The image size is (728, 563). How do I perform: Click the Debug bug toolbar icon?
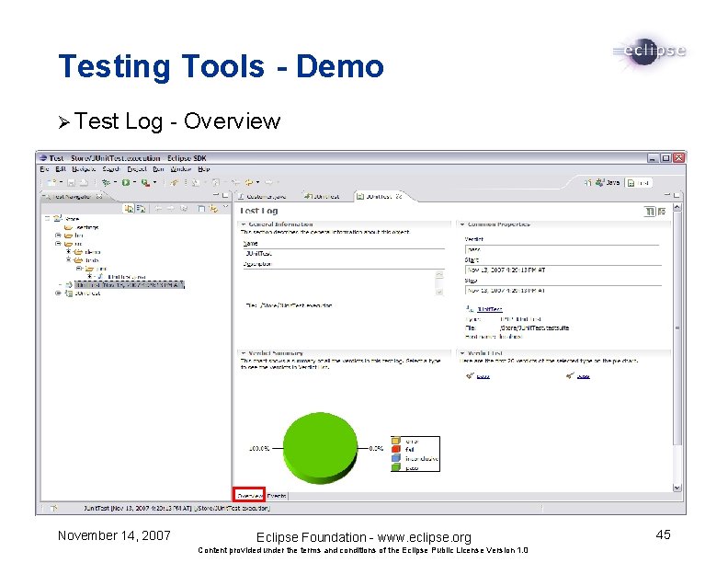tap(106, 182)
